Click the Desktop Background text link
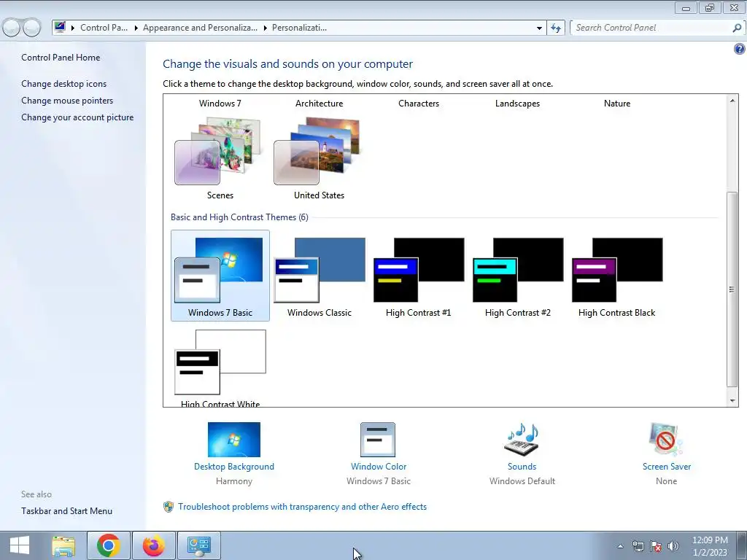747x560 pixels. pyautogui.click(x=234, y=467)
